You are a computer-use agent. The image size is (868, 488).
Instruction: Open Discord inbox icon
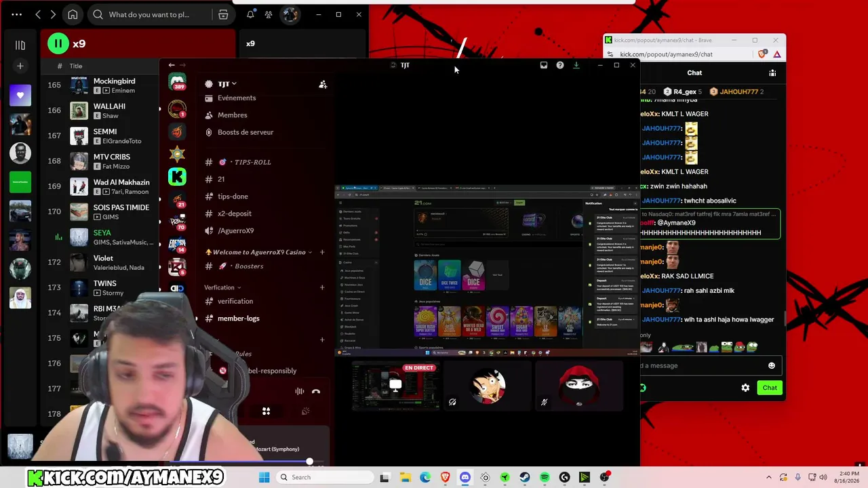click(x=544, y=65)
